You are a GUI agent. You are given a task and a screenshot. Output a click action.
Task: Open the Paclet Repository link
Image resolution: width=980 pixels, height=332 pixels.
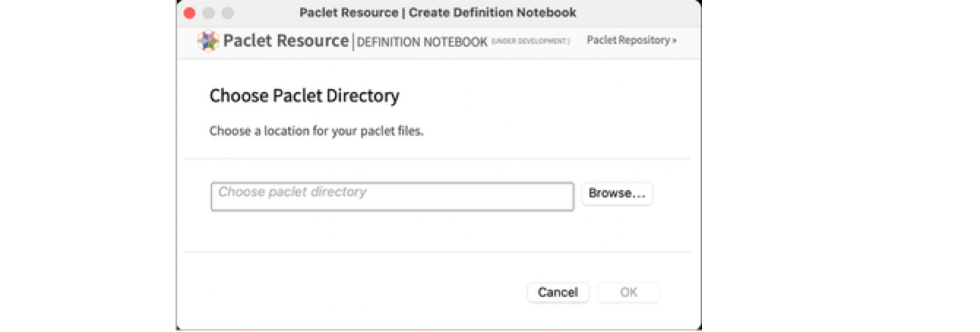point(628,40)
